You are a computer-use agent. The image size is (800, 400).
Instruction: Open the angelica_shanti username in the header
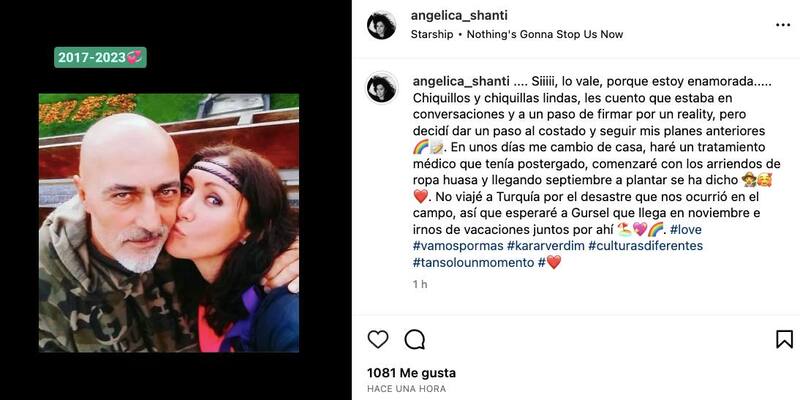click(459, 16)
